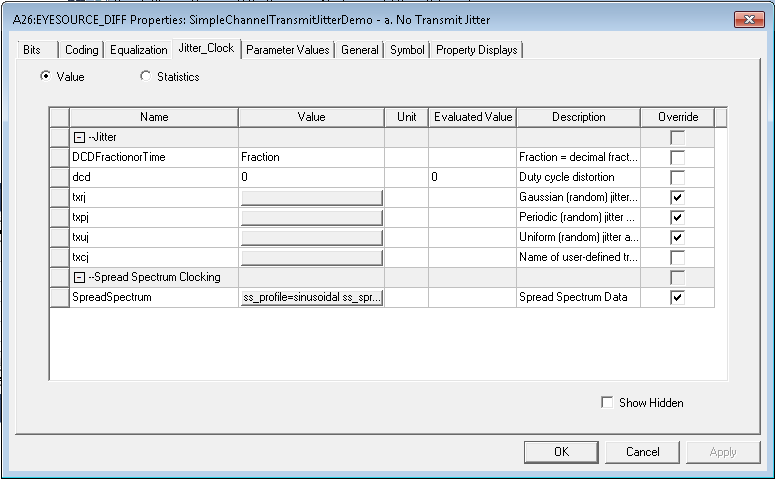Toggle override for Spread Spectrum Clocking group
Image resolution: width=775 pixels, height=479 pixels.
pyautogui.click(x=677, y=277)
